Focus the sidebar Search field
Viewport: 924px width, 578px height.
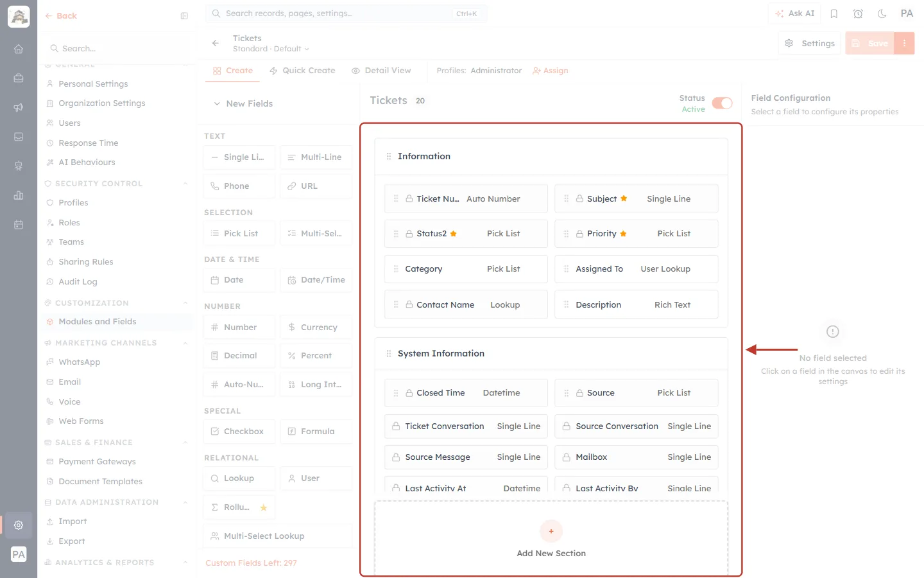[117, 48]
